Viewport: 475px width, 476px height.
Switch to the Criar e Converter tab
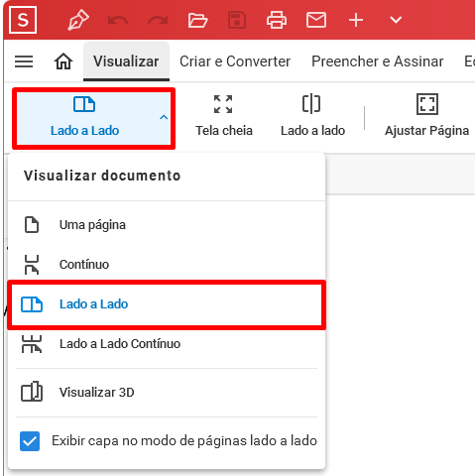(x=235, y=61)
